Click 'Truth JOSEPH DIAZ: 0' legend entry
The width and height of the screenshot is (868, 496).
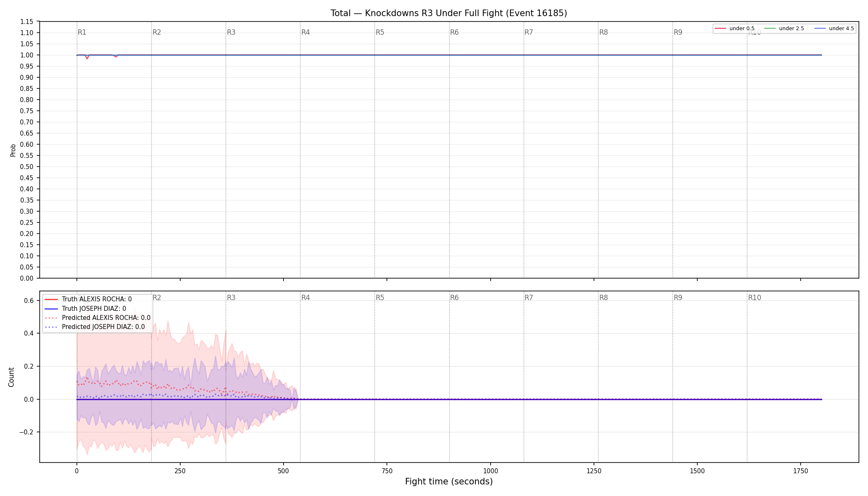click(x=85, y=309)
